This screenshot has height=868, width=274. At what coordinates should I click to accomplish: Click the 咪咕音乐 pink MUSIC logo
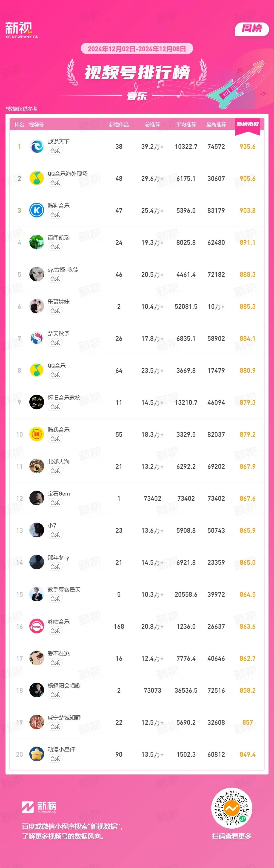coord(37,627)
